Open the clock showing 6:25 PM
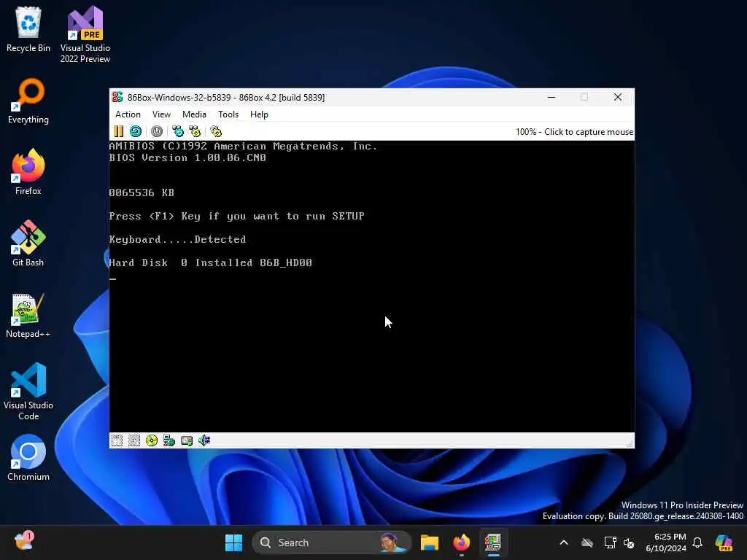This screenshot has height=560, width=747. pyautogui.click(x=666, y=542)
